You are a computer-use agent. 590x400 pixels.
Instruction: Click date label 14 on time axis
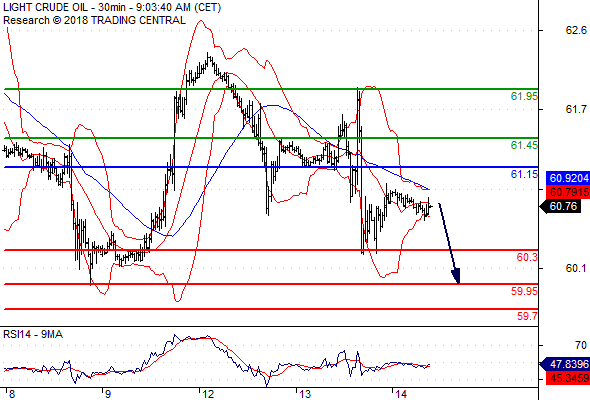pyautogui.click(x=401, y=394)
